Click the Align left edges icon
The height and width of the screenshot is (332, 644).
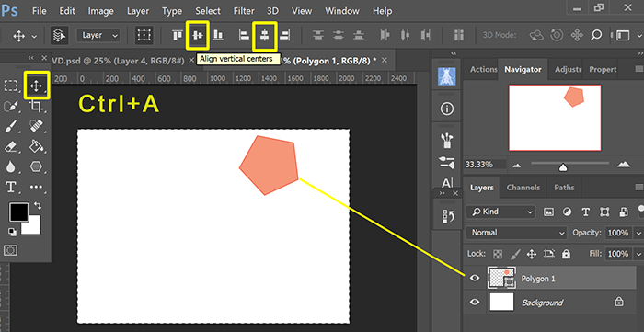(245, 35)
